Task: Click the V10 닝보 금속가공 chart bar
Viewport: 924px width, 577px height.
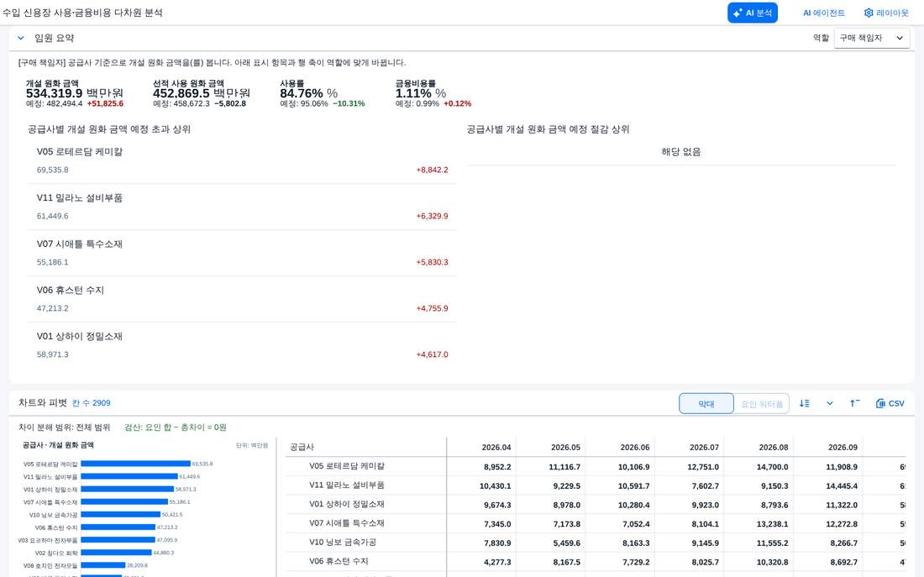Action: pos(121,515)
